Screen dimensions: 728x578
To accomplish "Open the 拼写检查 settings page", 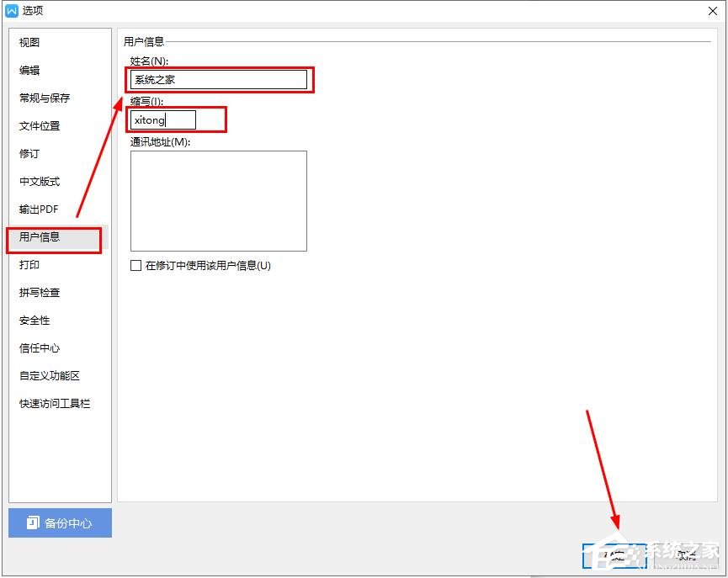I will pos(40,292).
